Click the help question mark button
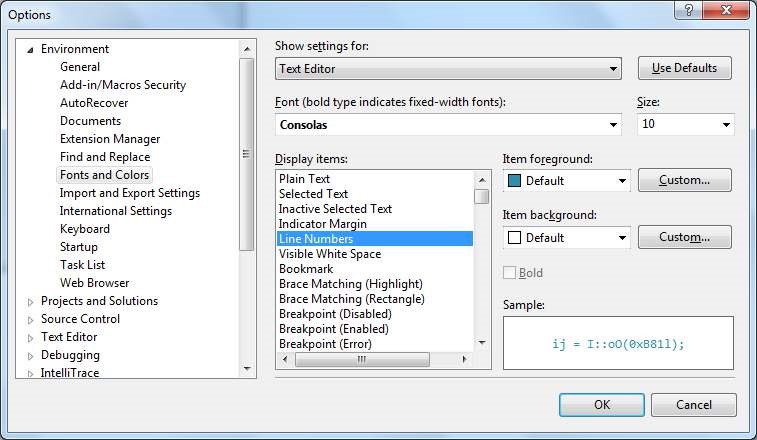757x440 pixels. click(686, 12)
